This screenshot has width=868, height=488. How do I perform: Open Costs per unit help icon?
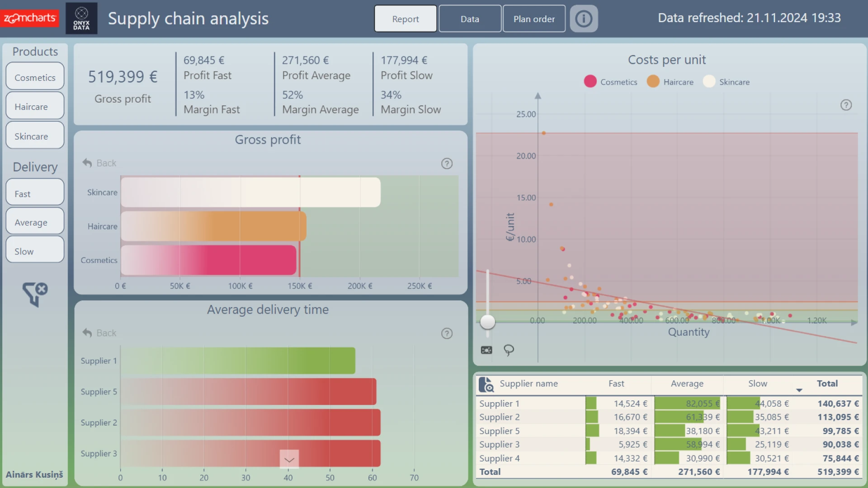click(x=846, y=105)
